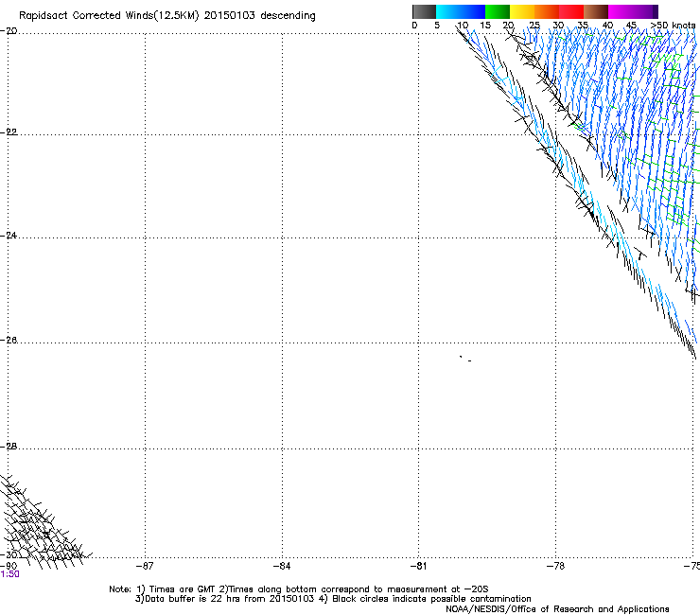This screenshot has height=615, width=700.
Task: Click the brown 35-40 knots legend color
Action: pyautogui.click(x=596, y=11)
